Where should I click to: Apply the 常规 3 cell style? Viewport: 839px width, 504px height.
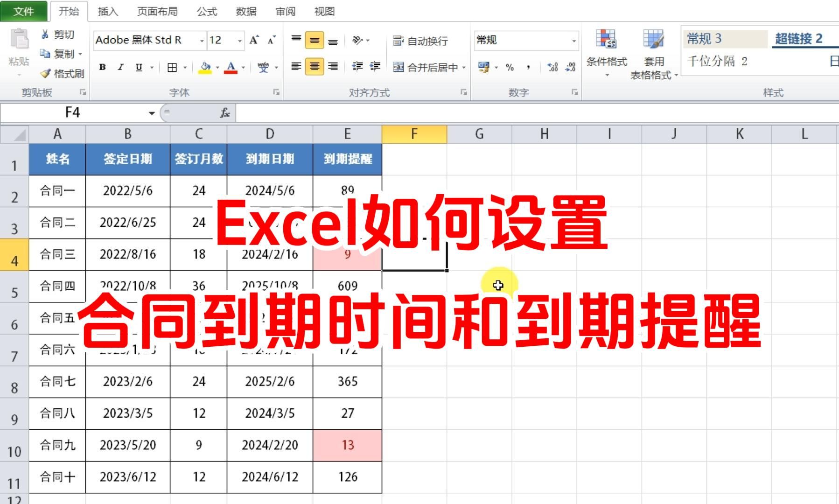click(x=726, y=39)
